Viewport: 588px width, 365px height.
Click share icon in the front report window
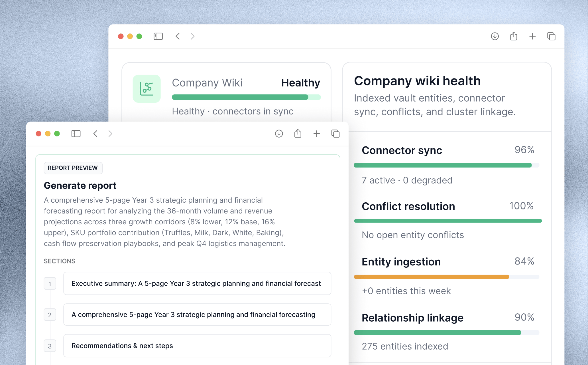[x=298, y=133]
